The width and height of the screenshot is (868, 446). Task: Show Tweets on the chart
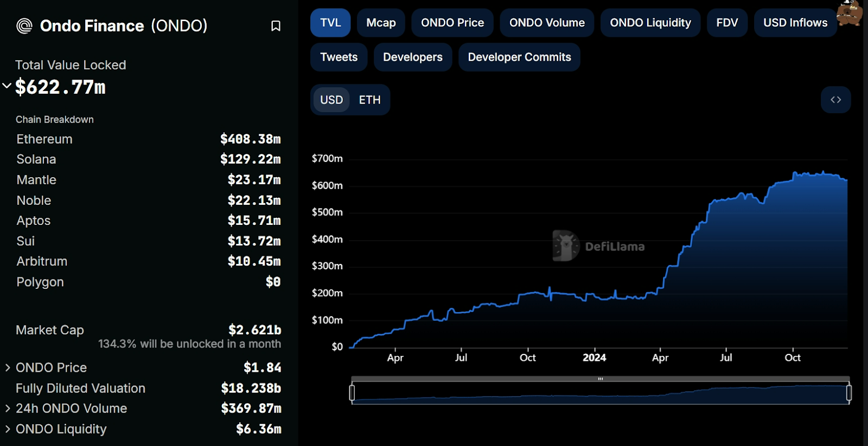339,57
